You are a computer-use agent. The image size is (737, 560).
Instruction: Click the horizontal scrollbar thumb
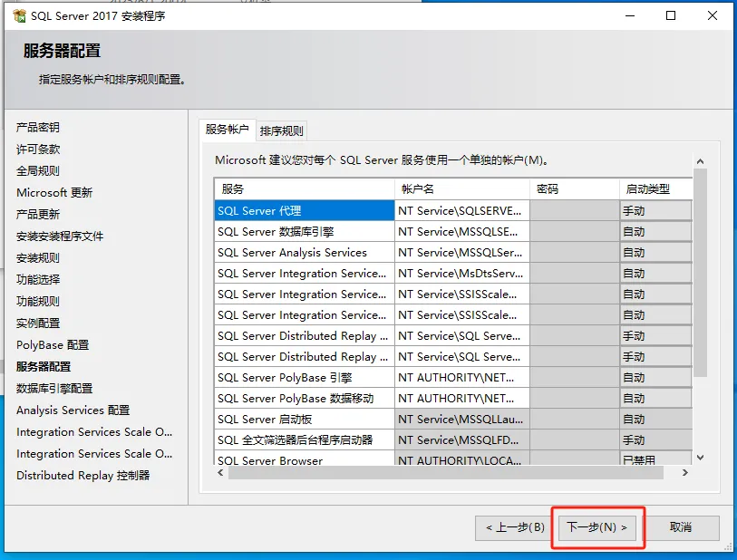click(446, 473)
